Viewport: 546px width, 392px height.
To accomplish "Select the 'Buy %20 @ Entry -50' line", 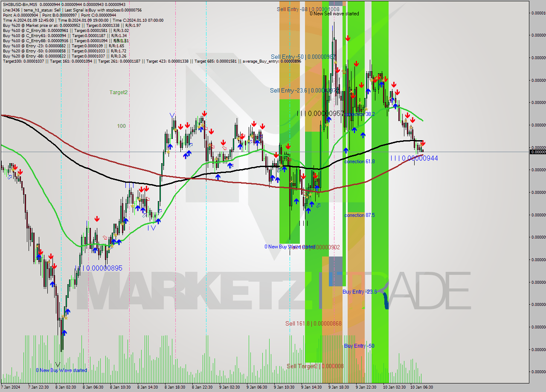I will (64, 51).
